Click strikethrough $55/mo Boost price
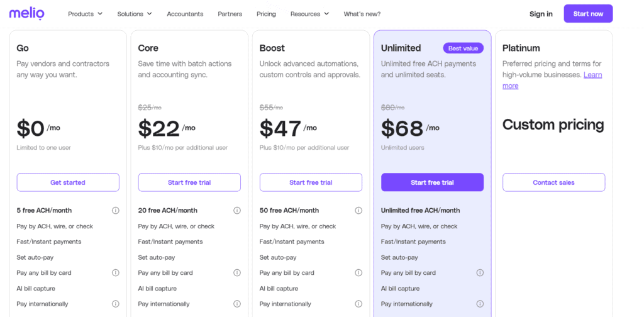The image size is (644, 317). pos(271,108)
